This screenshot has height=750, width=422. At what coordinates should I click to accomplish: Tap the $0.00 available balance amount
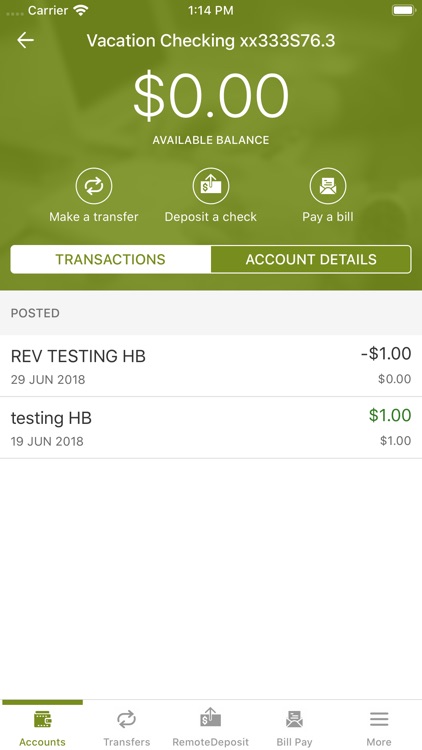click(x=211, y=97)
